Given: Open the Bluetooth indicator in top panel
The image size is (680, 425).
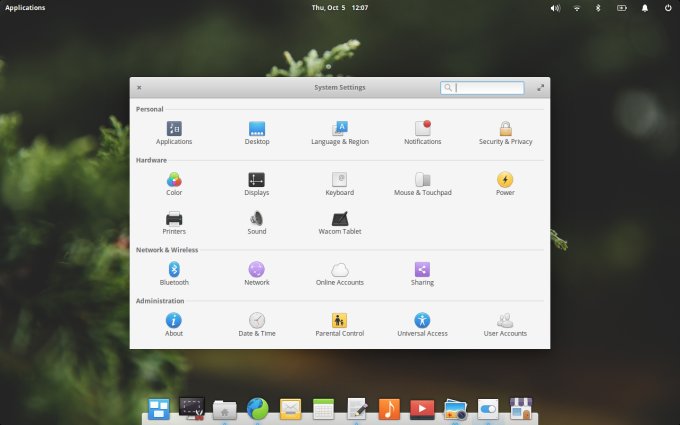Looking at the screenshot, I should click(598, 8).
